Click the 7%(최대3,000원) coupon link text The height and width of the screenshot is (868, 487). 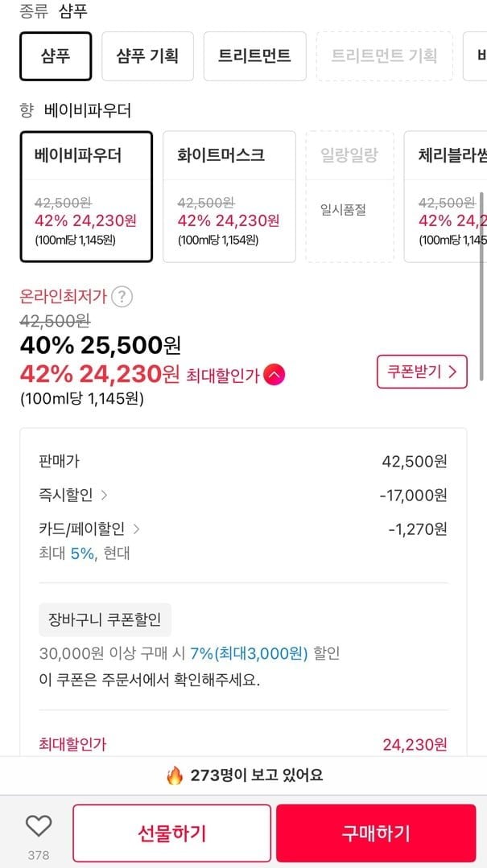pyautogui.click(x=249, y=654)
